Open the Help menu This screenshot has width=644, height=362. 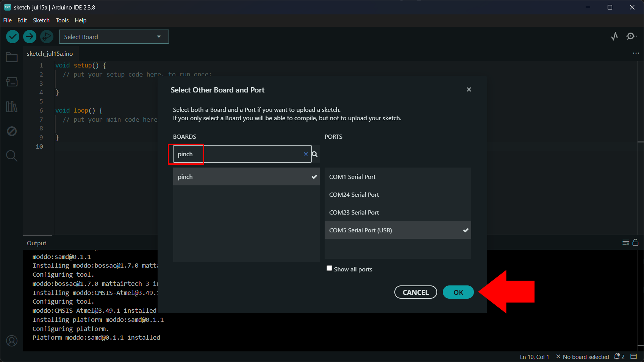pyautogui.click(x=81, y=20)
